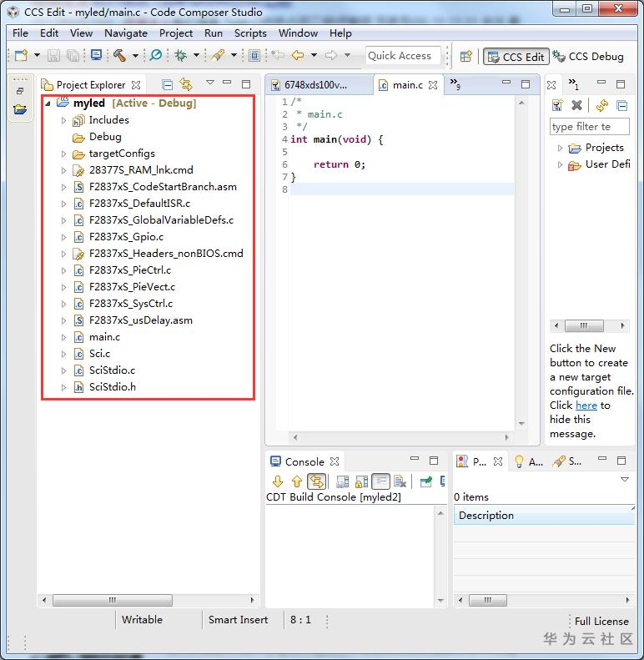Click the Open Perspective icon
This screenshot has width=644, height=660.
click(466, 56)
